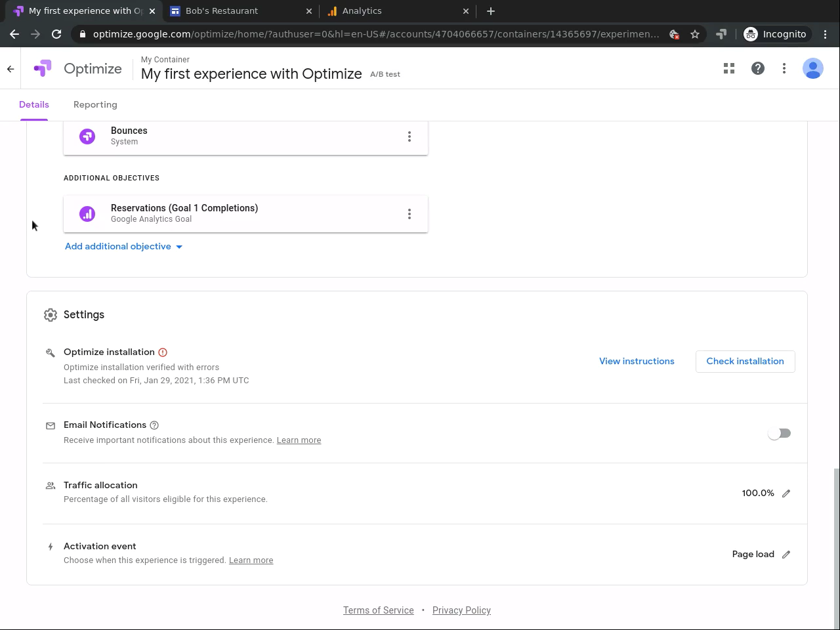Viewport: 840px width, 630px height.
Task: Open the Help question mark icon
Action: click(758, 68)
